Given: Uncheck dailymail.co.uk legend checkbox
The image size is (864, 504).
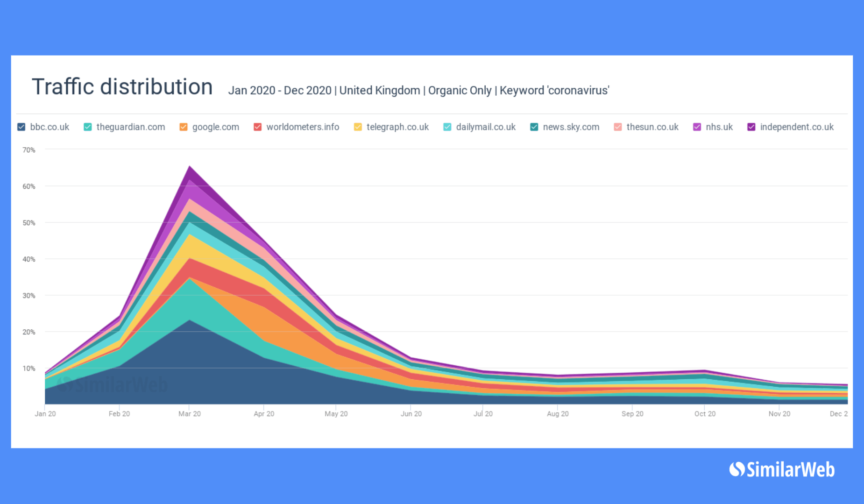Looking at the screenshot, I should 447,127.
